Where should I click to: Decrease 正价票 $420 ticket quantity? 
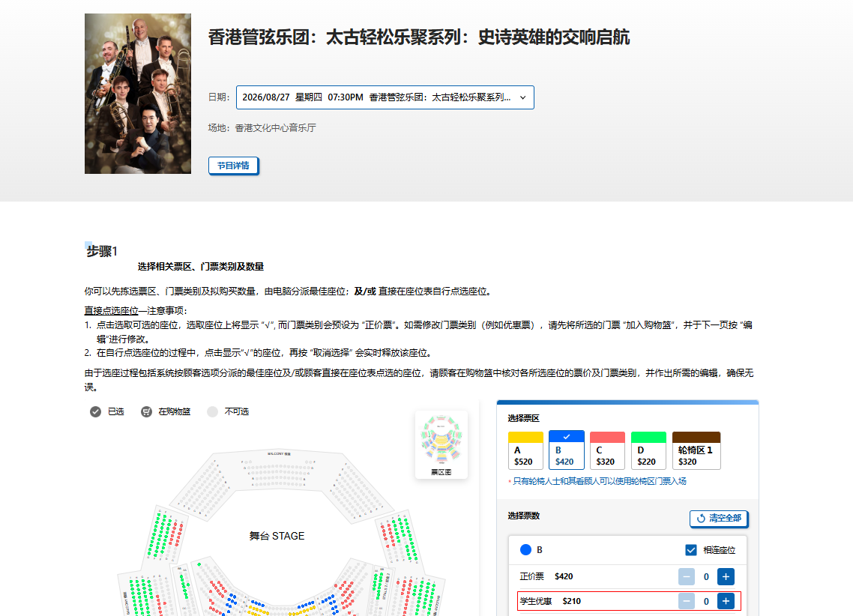687,576
